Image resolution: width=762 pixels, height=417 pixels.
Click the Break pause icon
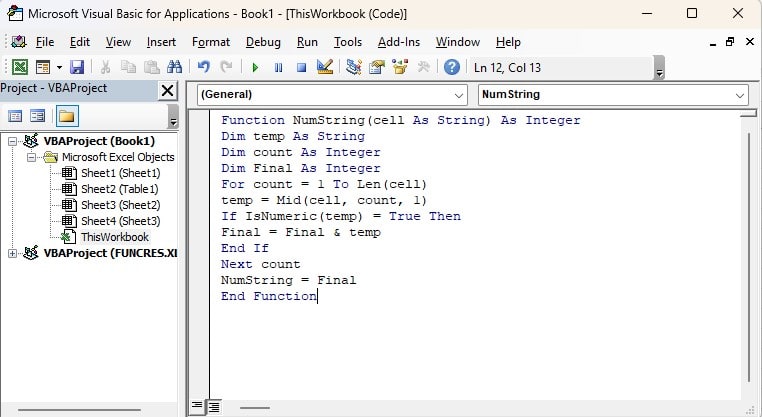(278, 68)
